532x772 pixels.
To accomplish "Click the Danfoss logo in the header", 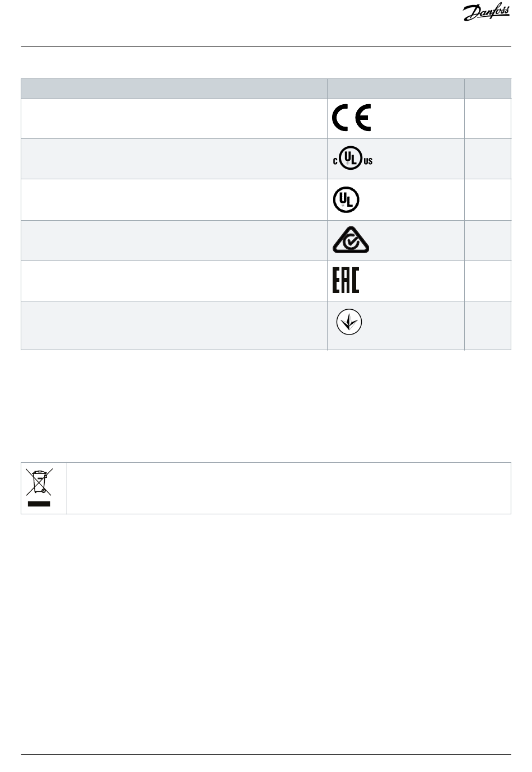I will [x=487, y=13].
